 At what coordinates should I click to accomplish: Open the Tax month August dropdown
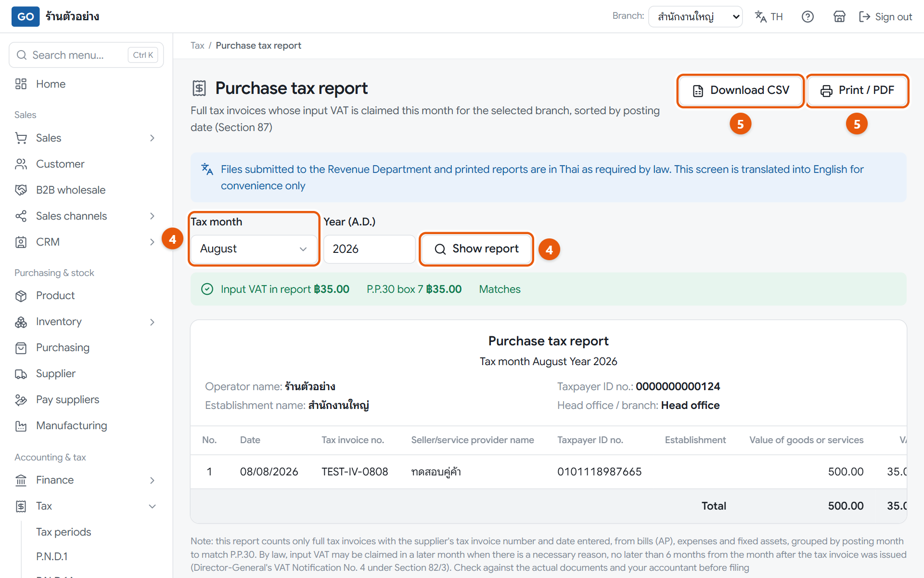click(x=254, y=249)
